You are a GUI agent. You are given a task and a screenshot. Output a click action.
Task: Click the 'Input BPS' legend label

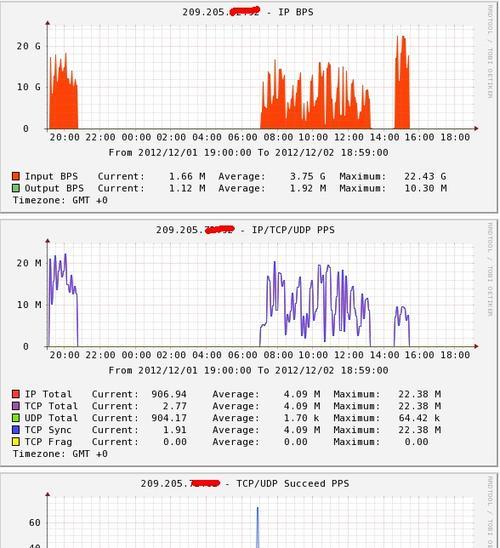(x=51, y=176)
